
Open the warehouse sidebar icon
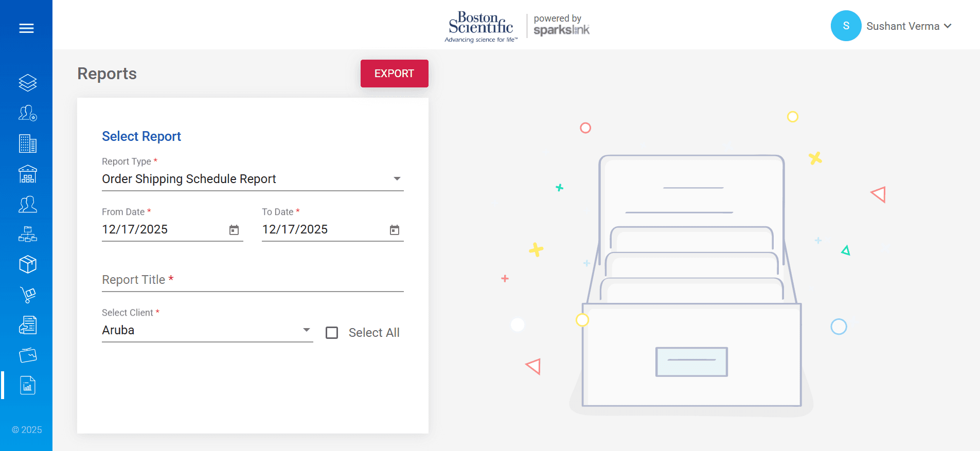click(x=28, y=174)
